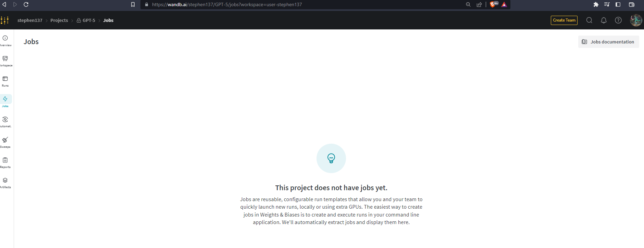This screenshot has height=248, width=644.
Task: Open the user profile avatar menu
Action: pyautogui.click(x=636, y=20)
